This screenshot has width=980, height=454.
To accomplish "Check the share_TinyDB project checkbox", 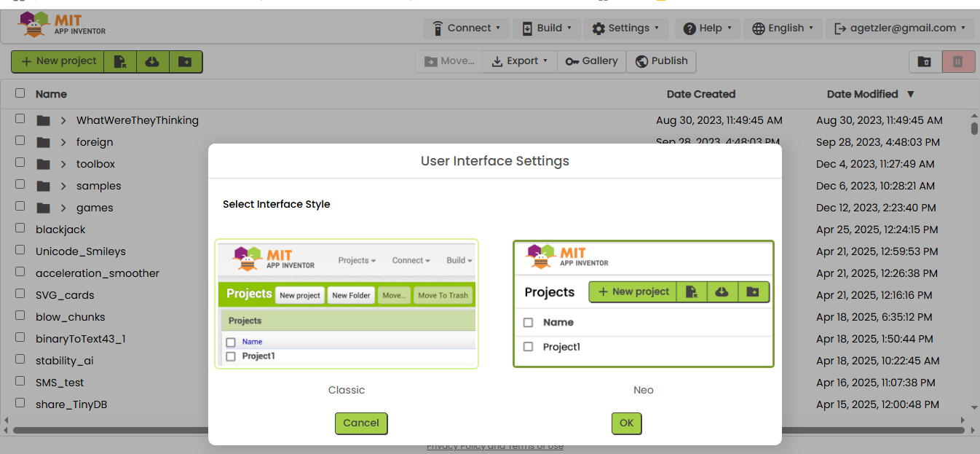I will [20, 403].
